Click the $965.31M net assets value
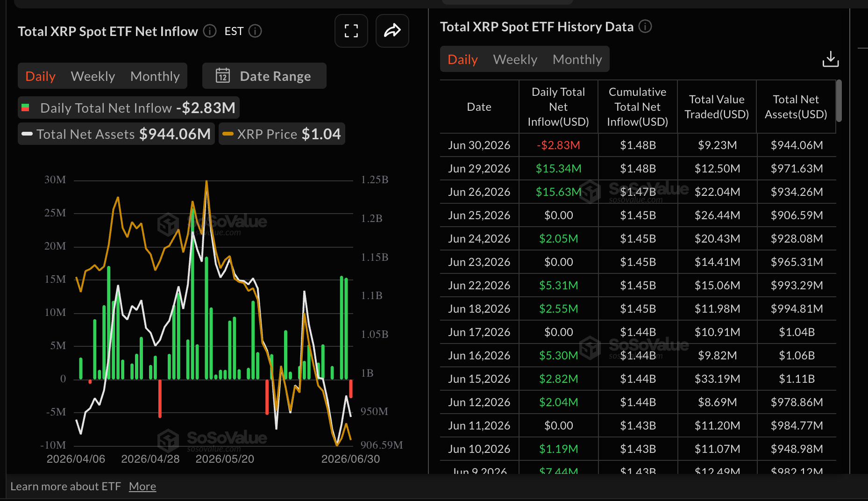The height and width of the screenshot is (501, 868). (x=797, y=262)
